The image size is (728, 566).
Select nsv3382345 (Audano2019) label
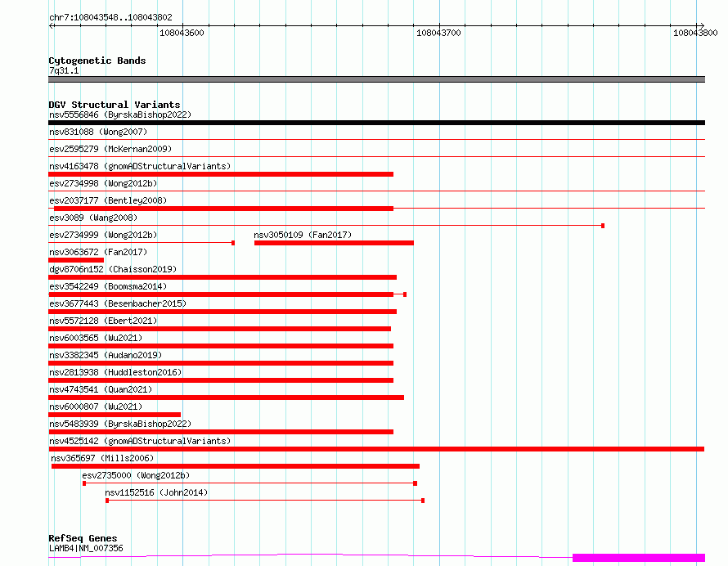coord(106,355)
